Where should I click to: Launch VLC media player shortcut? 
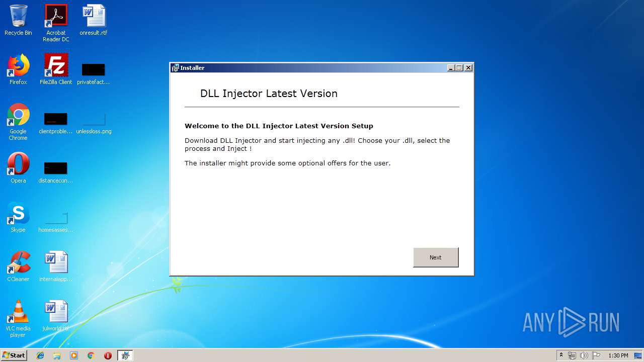(18, 319)
